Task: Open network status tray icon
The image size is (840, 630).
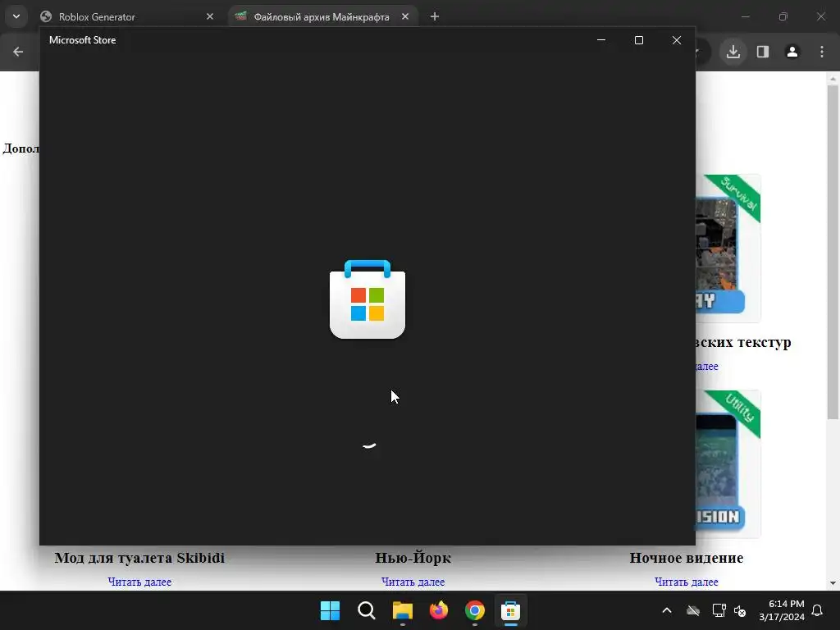Action: pyautogui.click(x=719, y=610)
